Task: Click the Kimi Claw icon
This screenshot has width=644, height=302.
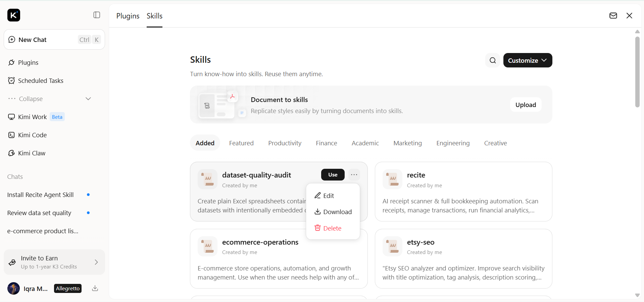Action: (x=11, y=153)
